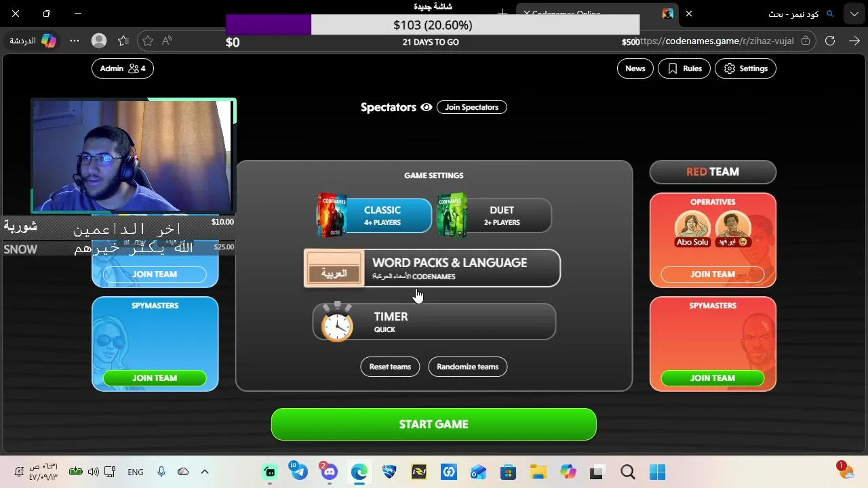Open File Explorer from the taskbar
868x488 pixels.
[x=538, y=472]
